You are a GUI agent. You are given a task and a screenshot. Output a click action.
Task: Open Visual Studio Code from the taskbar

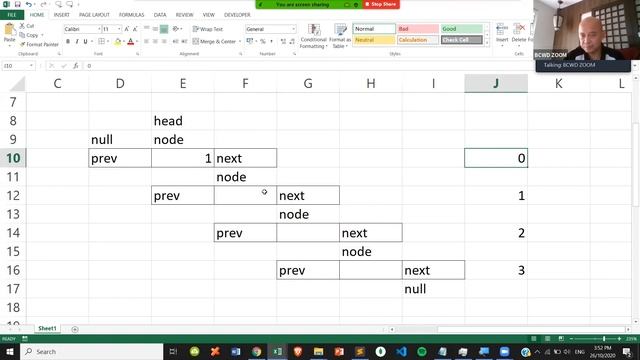401,351
